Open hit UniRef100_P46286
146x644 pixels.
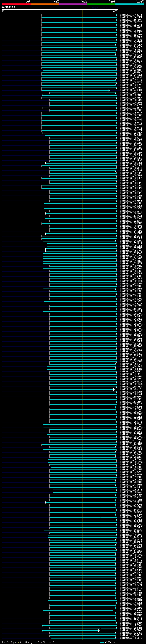point(131,15)
